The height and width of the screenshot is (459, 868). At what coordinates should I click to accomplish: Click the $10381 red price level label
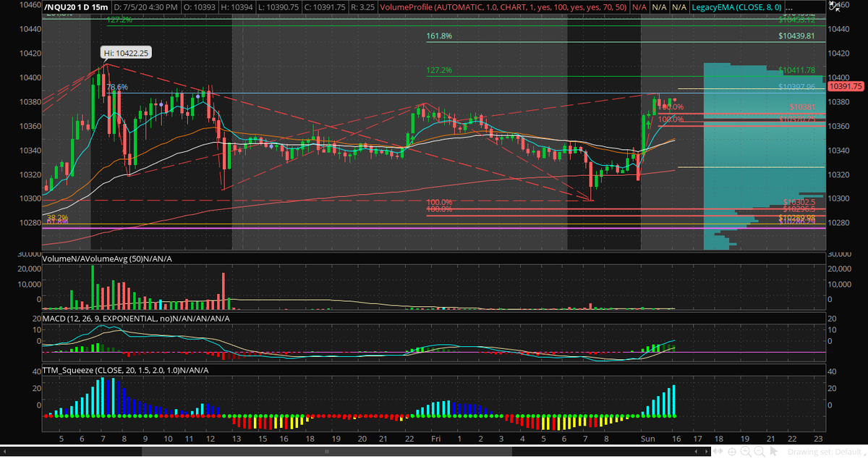(803, 106)
